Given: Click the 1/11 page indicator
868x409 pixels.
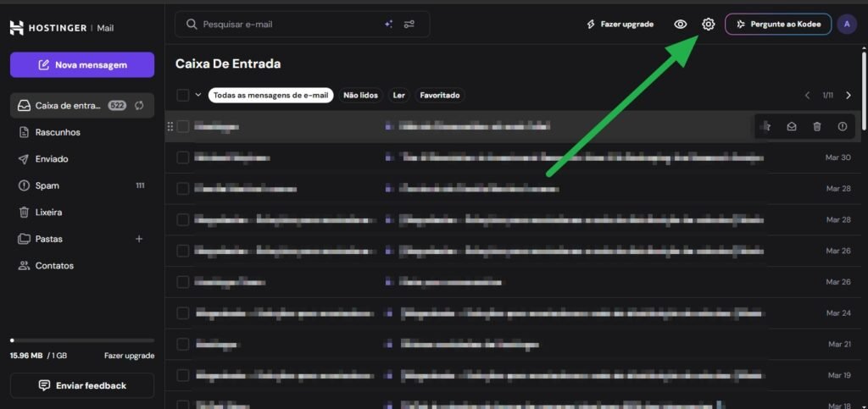Looking at the screenshot, I should [827, 95].
